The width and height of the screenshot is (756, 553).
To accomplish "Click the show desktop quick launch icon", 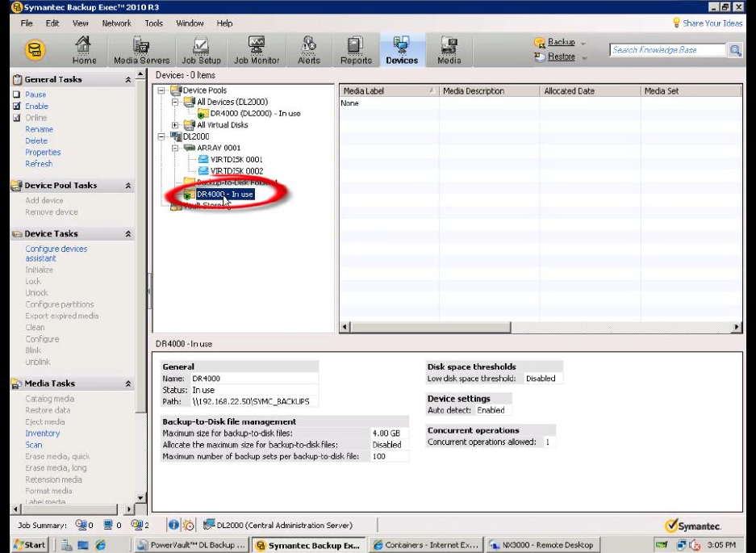I will click(83, 545).
